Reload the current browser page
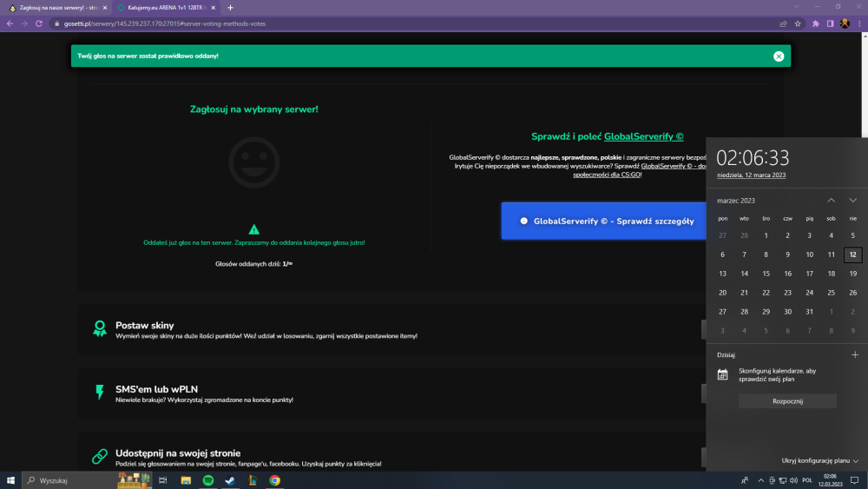This screenshot has width=868, height=489. (39, 23)
